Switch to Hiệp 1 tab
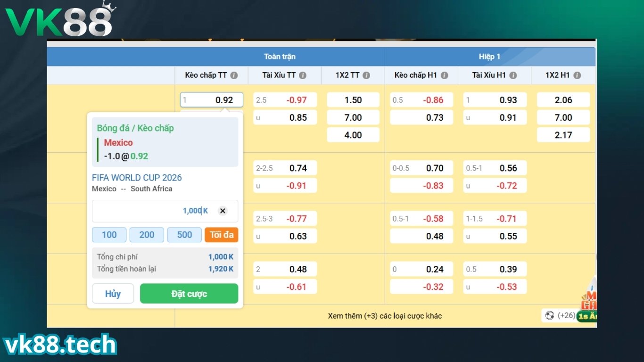The height and width of the screenshot is (362, 644). point(490,57)
